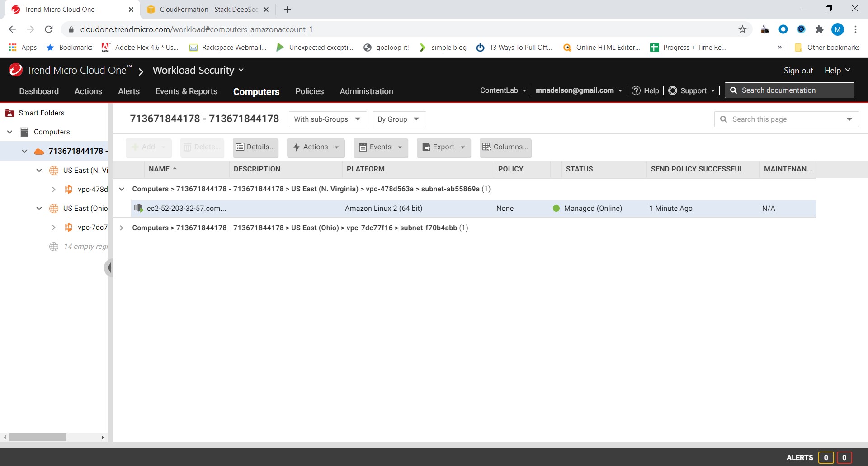
Task: Select the ec2-52-203-32-57.com... computer row
Action: pos(473,209)
